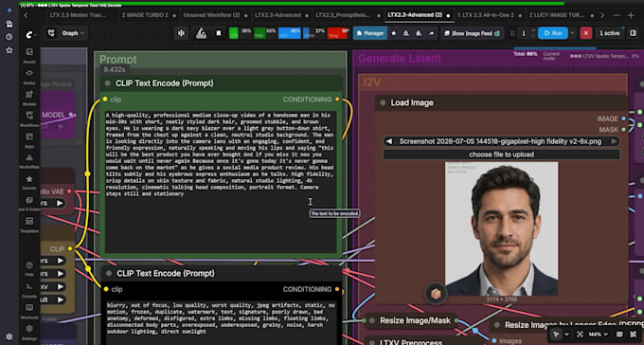Image resolution: width=644 pixels, height=345 pixels.
Task: Select next image file with right arrow
Action: [614, 141]
